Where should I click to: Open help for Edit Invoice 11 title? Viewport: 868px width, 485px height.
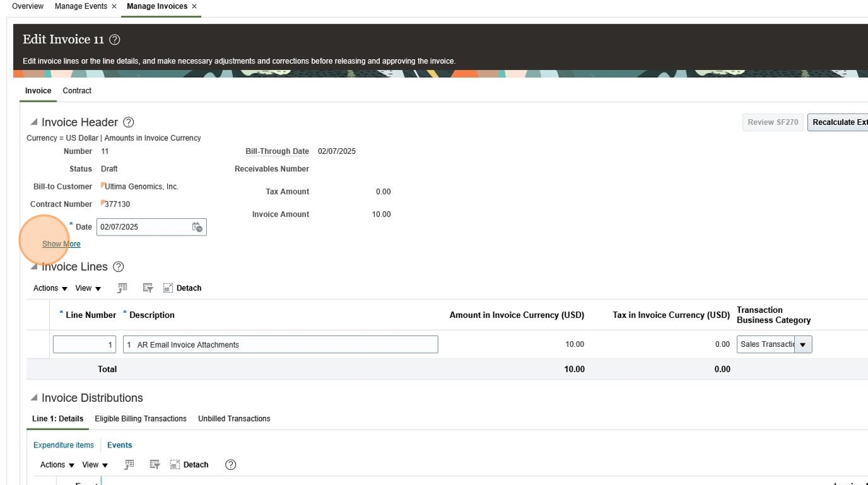(x=114, y=40)
